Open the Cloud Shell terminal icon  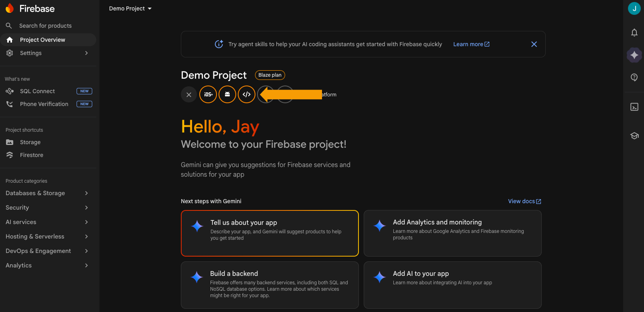pyautogui.click(x=634, y=107)
